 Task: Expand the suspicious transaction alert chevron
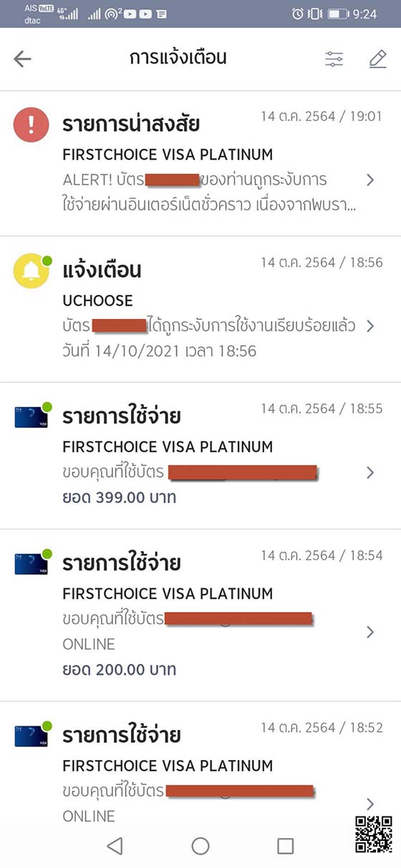pyautogui.click(x=370, y=180)
